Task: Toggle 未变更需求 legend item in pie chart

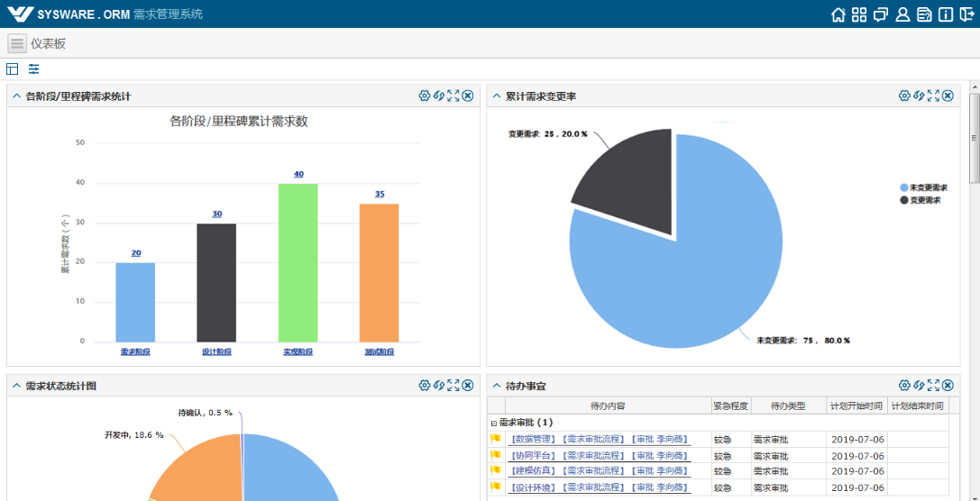Action: click(923, 187)
